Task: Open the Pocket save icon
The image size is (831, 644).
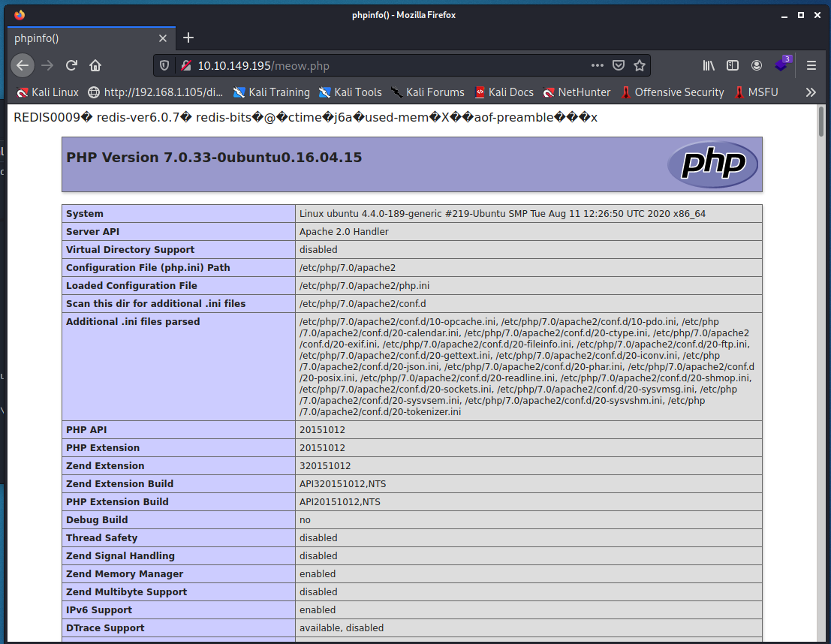Action: pos(619,65)
